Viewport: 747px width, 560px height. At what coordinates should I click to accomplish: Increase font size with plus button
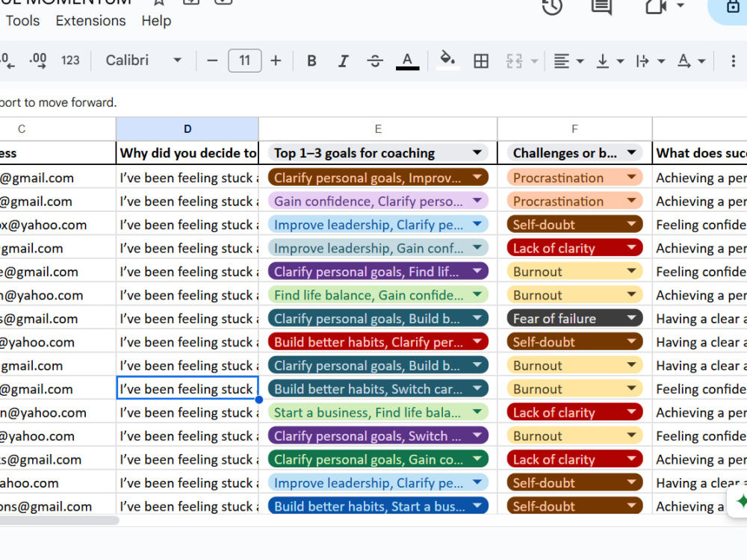coord(276,61)
